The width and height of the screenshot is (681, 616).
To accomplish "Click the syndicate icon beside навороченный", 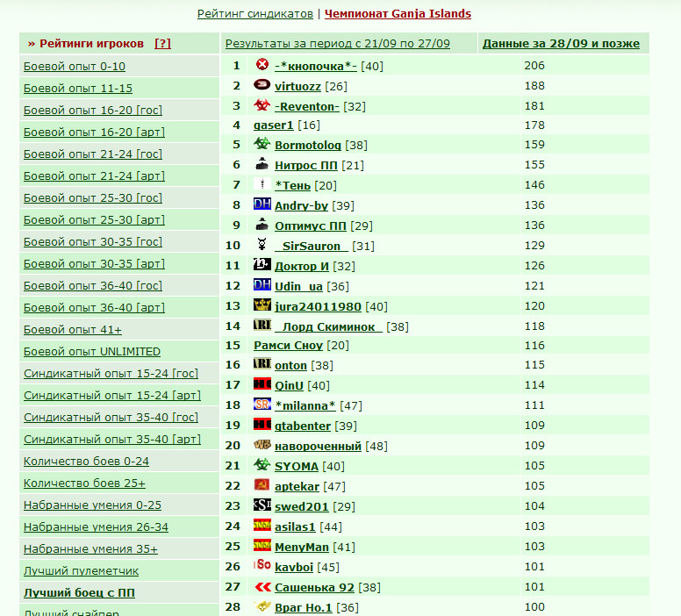I will coord(262,444).
